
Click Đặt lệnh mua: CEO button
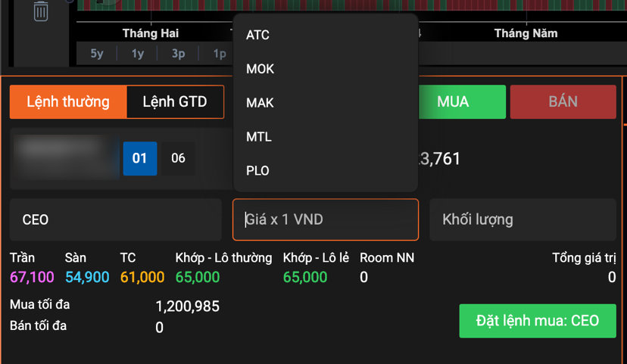tap(538, 321)
